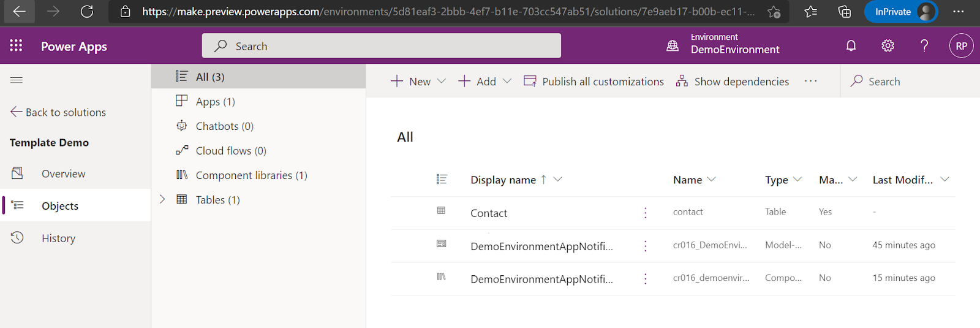This screenshot has width=980, height=328.
Task: Add page to favorites star-plus icon
Action: (x=774, y=12)
